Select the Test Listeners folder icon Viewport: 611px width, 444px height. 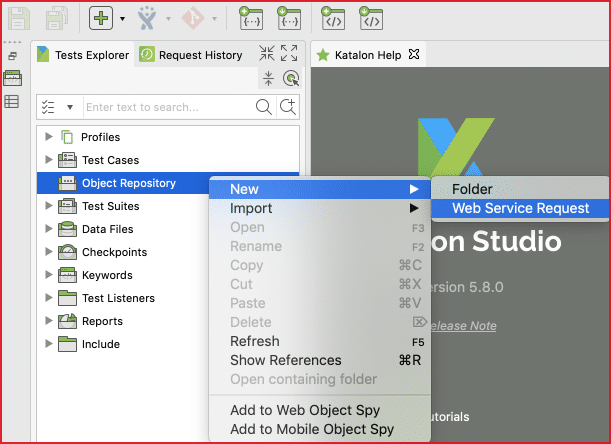click(67, 298)
